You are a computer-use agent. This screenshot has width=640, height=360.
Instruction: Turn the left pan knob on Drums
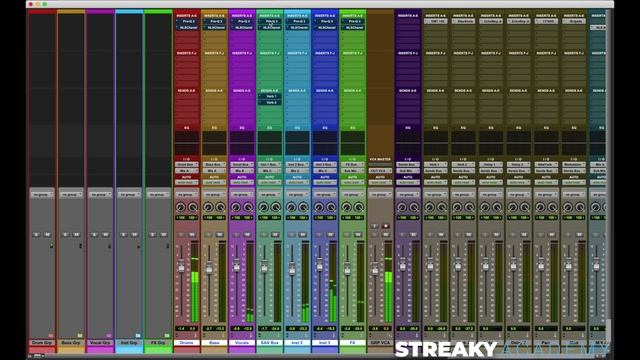pyautogui.click(x=180, y=207)
